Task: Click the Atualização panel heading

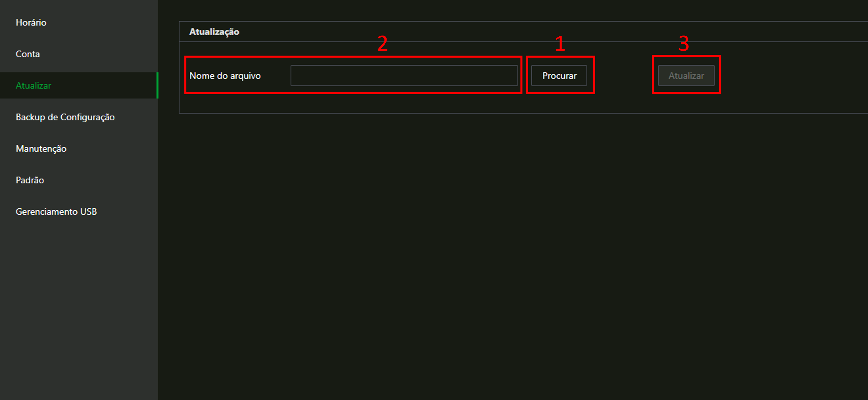Action: click(x=214, y=32)
